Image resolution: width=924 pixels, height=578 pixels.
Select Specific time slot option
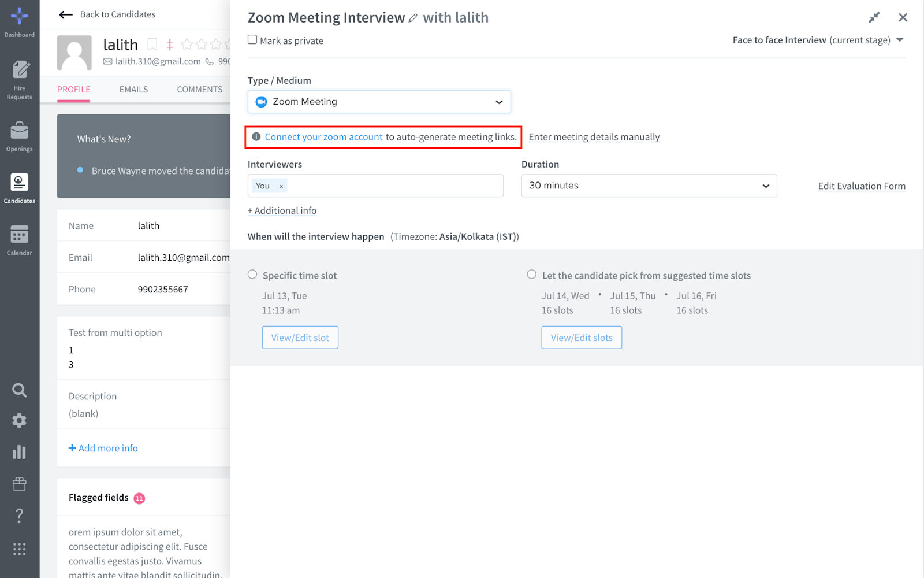252,275
